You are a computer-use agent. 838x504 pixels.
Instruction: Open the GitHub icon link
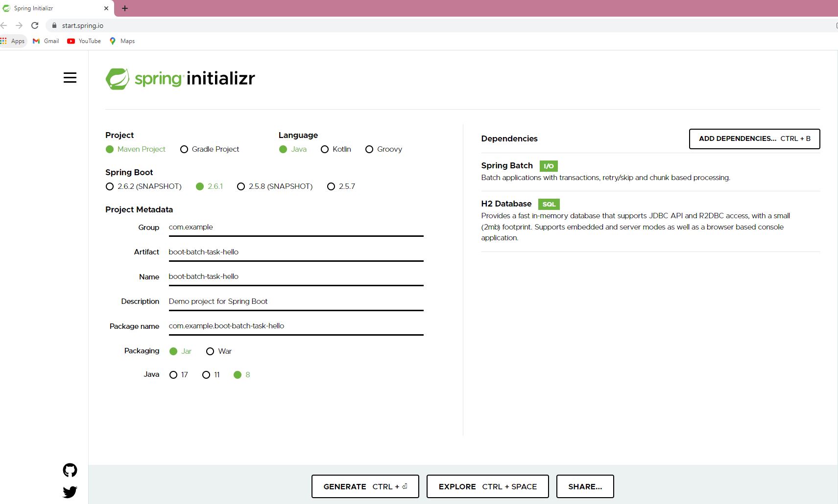point(70,470)
